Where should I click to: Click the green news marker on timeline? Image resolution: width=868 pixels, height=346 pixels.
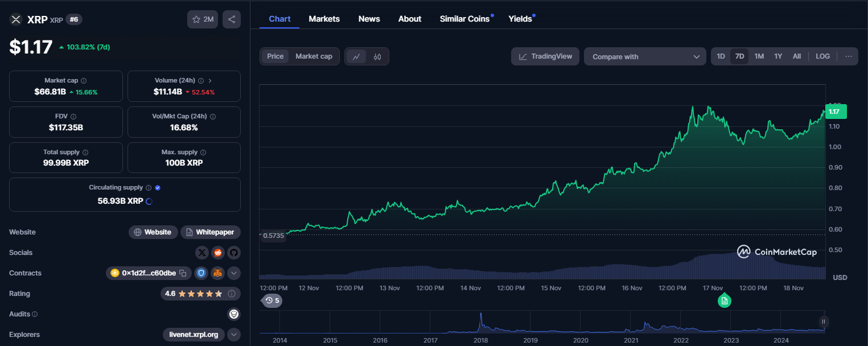724,300
